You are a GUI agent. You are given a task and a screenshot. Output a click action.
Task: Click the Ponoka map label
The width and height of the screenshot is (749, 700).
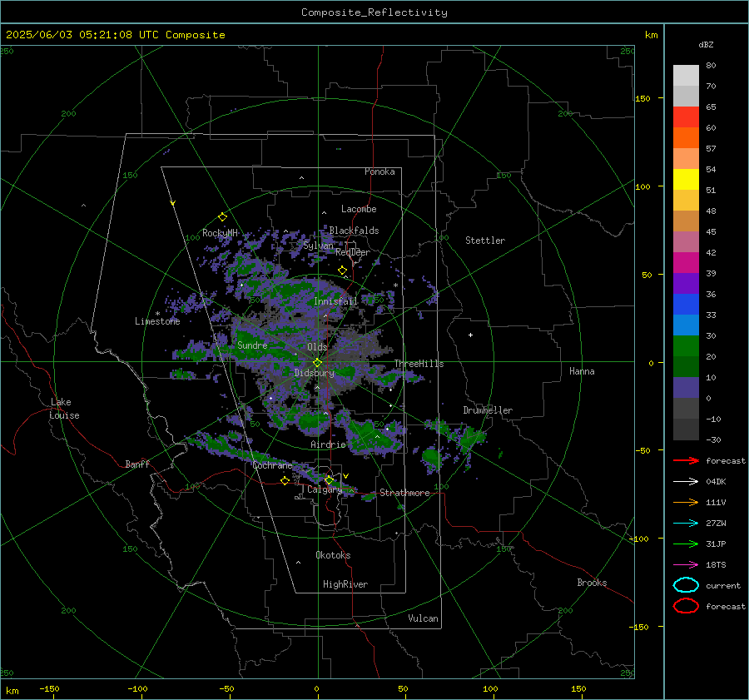(379, 171)
